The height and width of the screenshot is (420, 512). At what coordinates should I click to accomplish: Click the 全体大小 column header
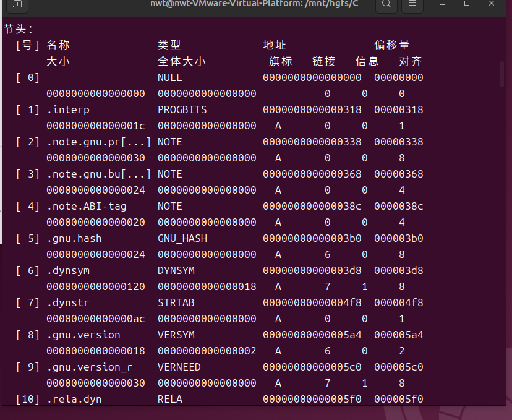(182, 61)
